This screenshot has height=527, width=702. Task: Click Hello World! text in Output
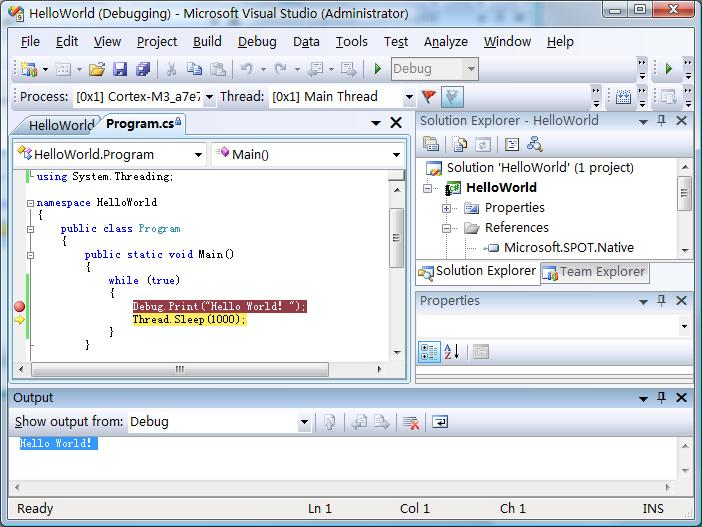[58, 443]
